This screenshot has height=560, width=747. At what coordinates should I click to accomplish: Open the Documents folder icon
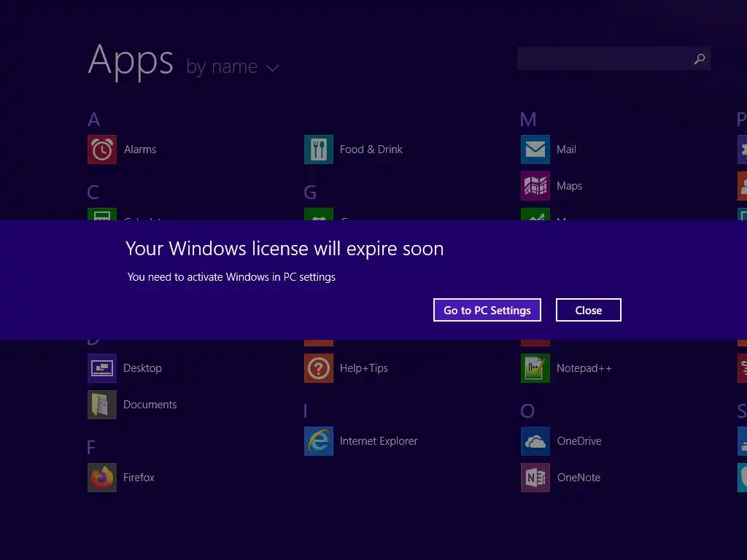click(102, 405)
